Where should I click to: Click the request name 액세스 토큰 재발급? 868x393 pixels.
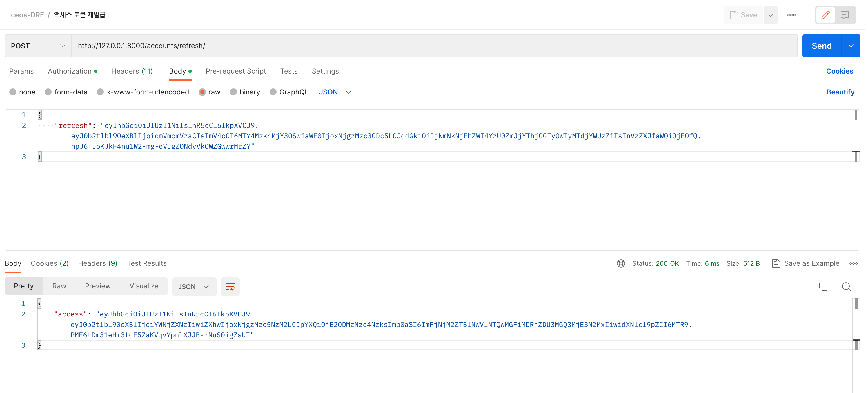coord(79,15)
